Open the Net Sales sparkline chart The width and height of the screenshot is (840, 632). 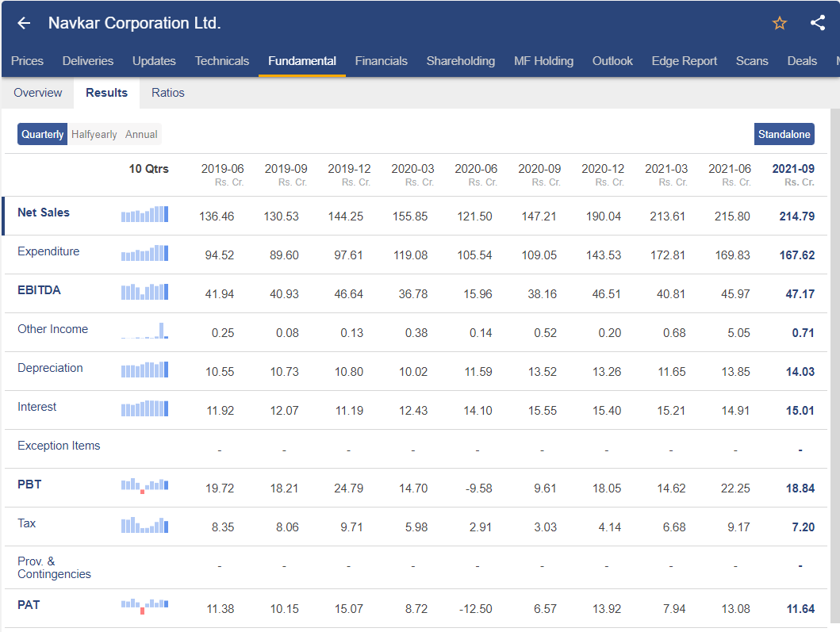144,214
